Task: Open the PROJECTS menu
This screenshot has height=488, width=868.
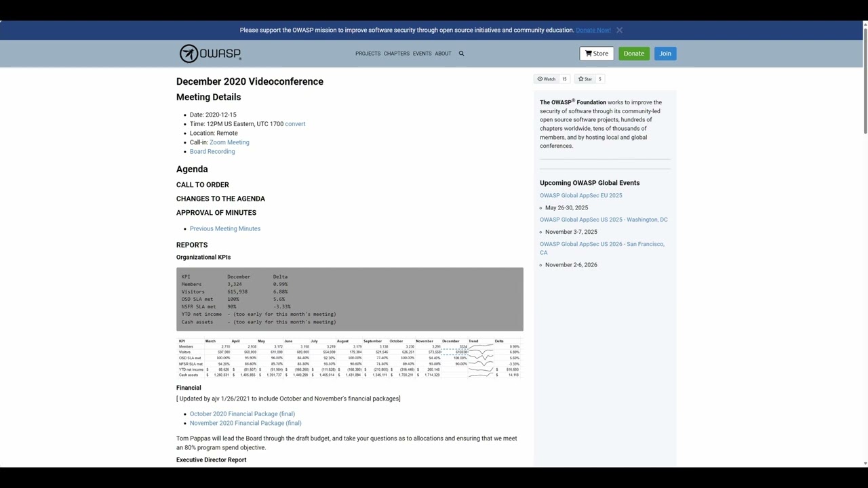Action: click(x=368, y=54)
